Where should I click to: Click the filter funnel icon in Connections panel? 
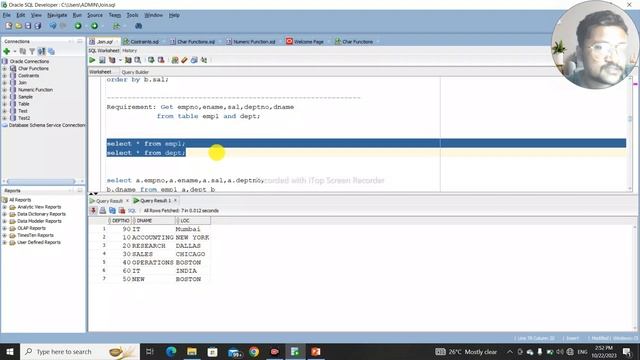(x=32, y=51)
